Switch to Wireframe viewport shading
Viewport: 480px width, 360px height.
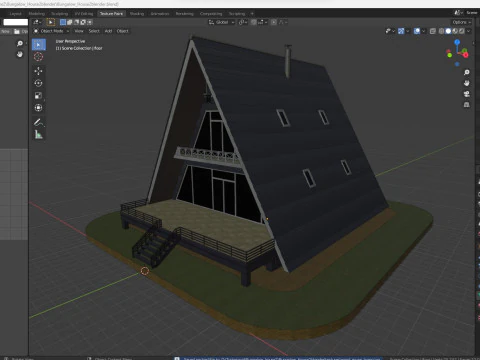pos(442,31)
